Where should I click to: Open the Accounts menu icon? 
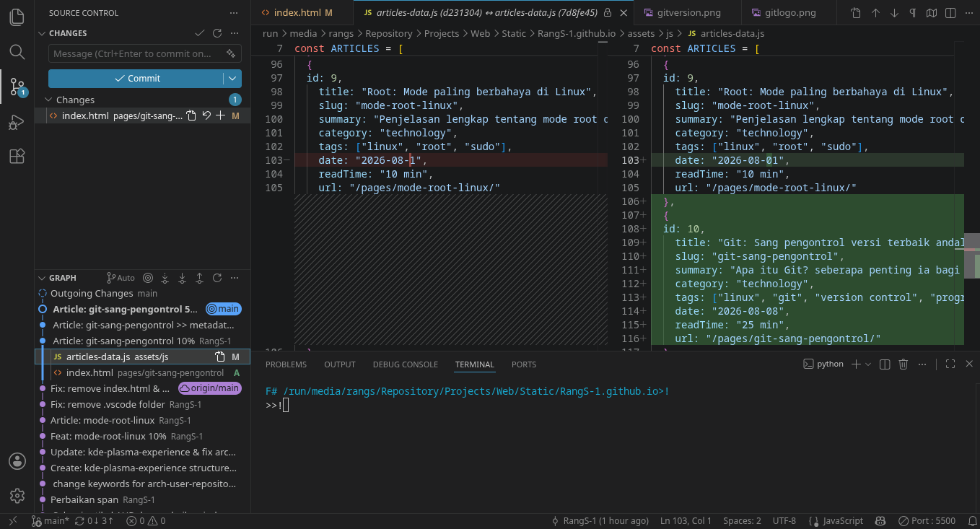point(17,461)
